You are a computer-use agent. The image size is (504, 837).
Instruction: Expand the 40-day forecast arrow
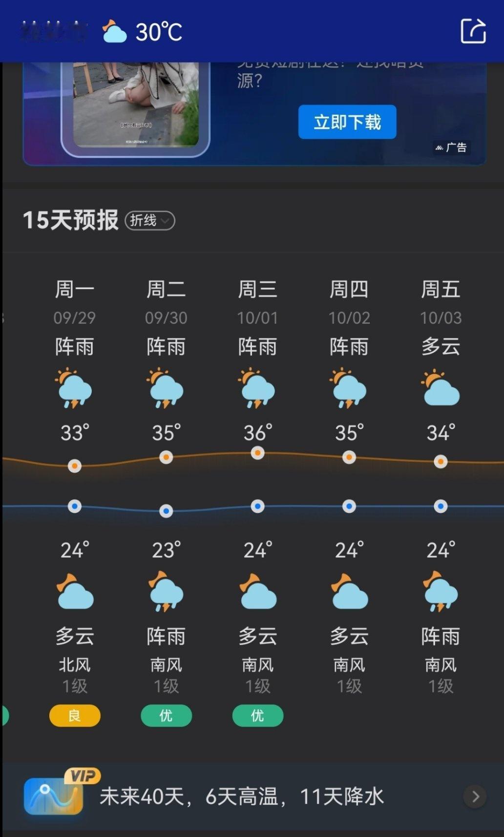click(x=475, y=796)
